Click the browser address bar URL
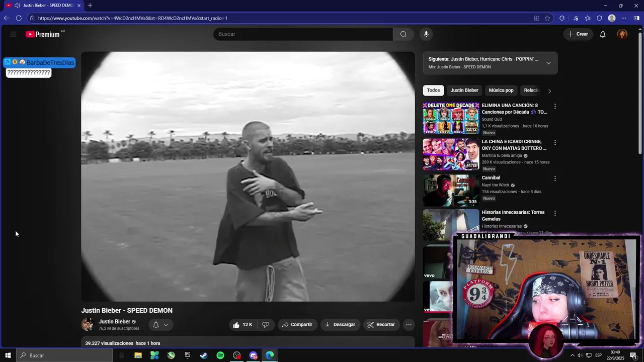The width and height of the screenshot is (644, 362). click(x=133, y=18)
